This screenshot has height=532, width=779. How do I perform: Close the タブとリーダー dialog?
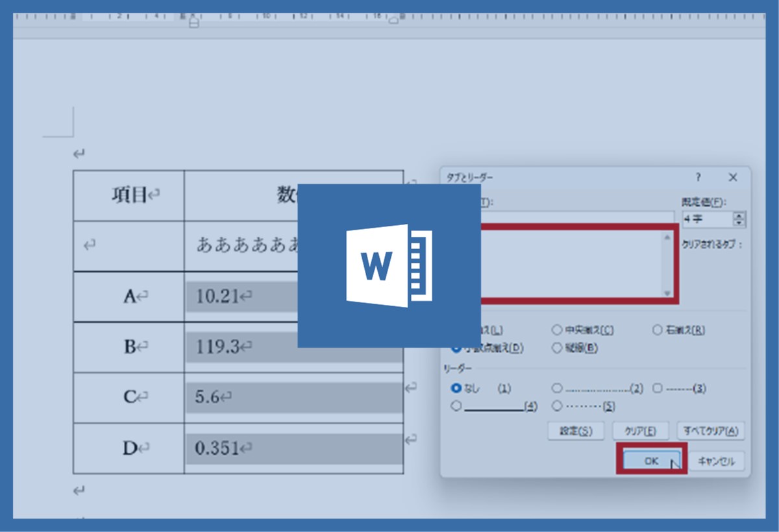point(733,177)
